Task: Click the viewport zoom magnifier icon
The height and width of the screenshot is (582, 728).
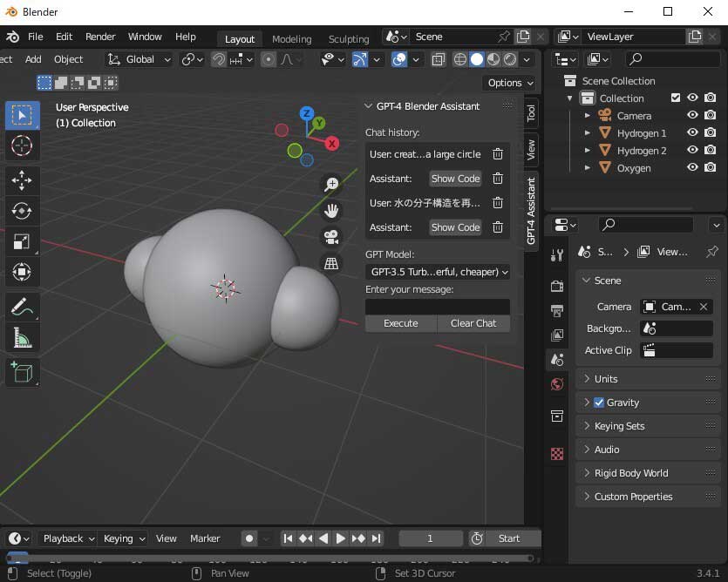Action: point(331,184)
